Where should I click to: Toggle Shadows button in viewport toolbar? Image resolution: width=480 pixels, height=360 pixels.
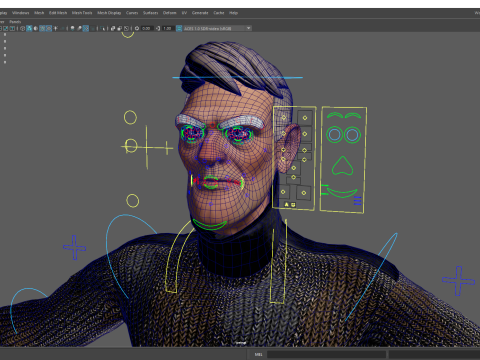[62, 28]
